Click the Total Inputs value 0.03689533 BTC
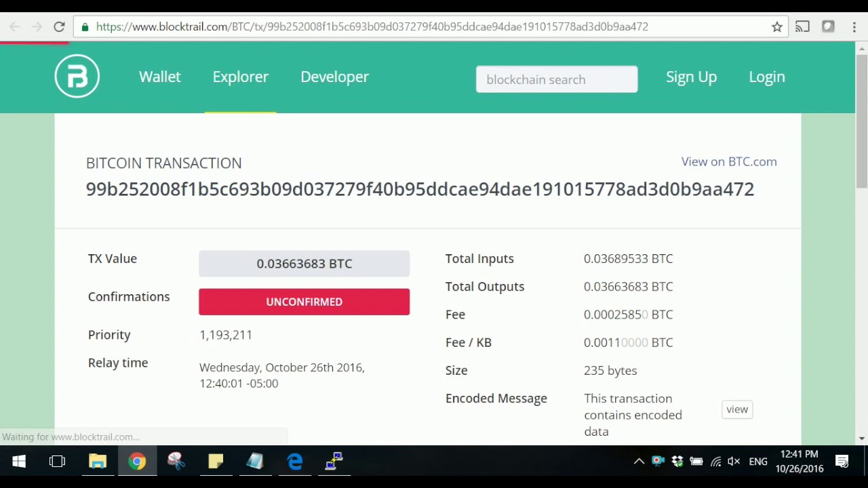 pyautogui.click(x=628, y=259)
